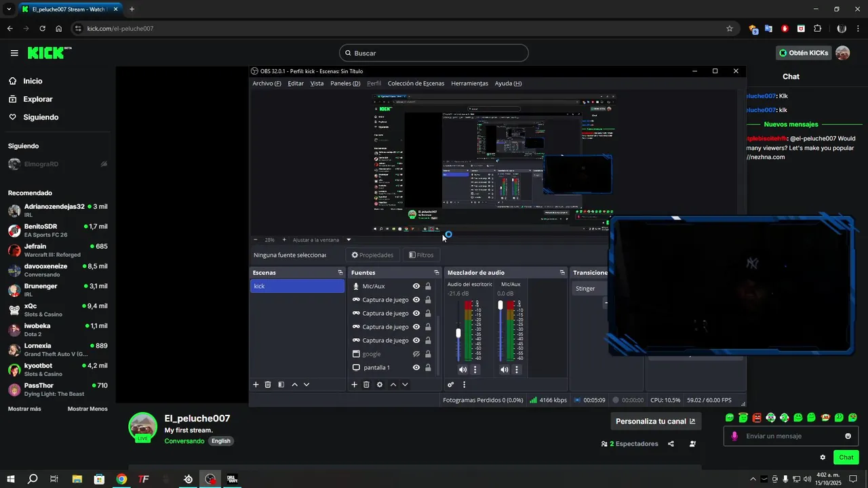Open advanced audio properties gears icon

(450, 384)
